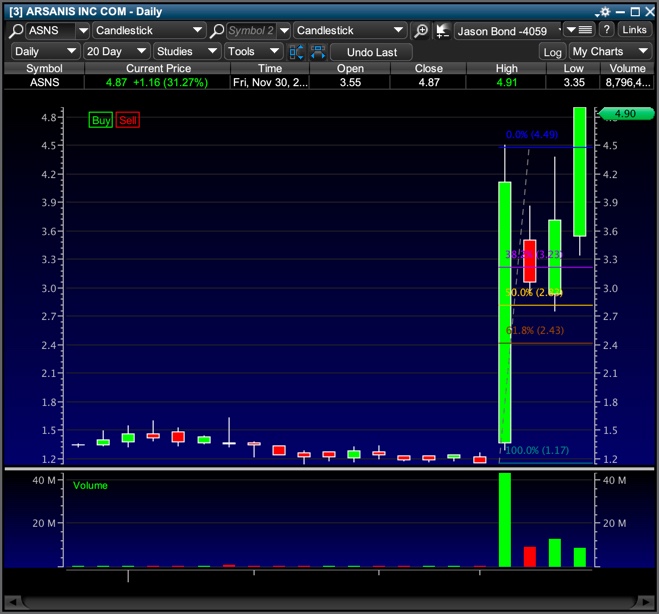Click the Symbol column header
The width and height of the screenshot is (659, 614).
tap(44, 69)
